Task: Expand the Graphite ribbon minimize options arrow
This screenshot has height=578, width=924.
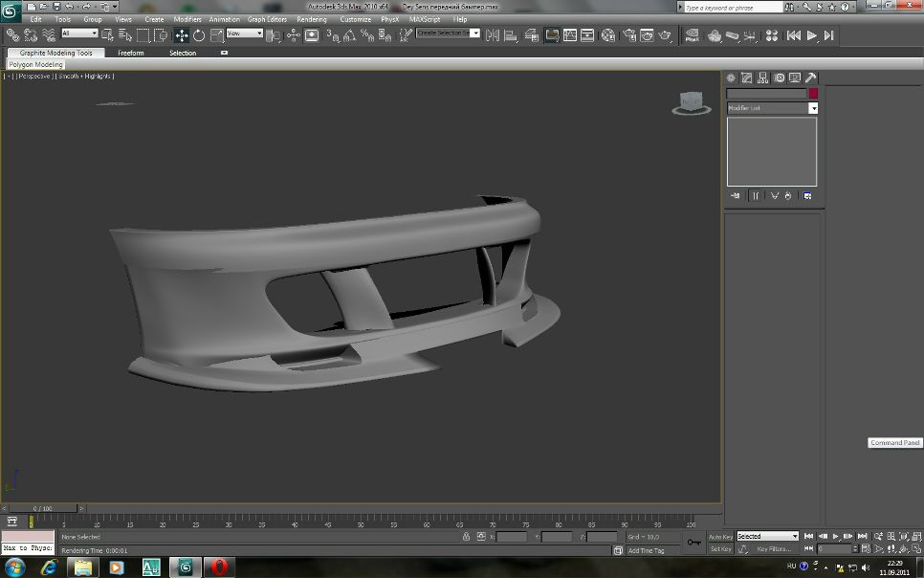Action: coord(224,53)
